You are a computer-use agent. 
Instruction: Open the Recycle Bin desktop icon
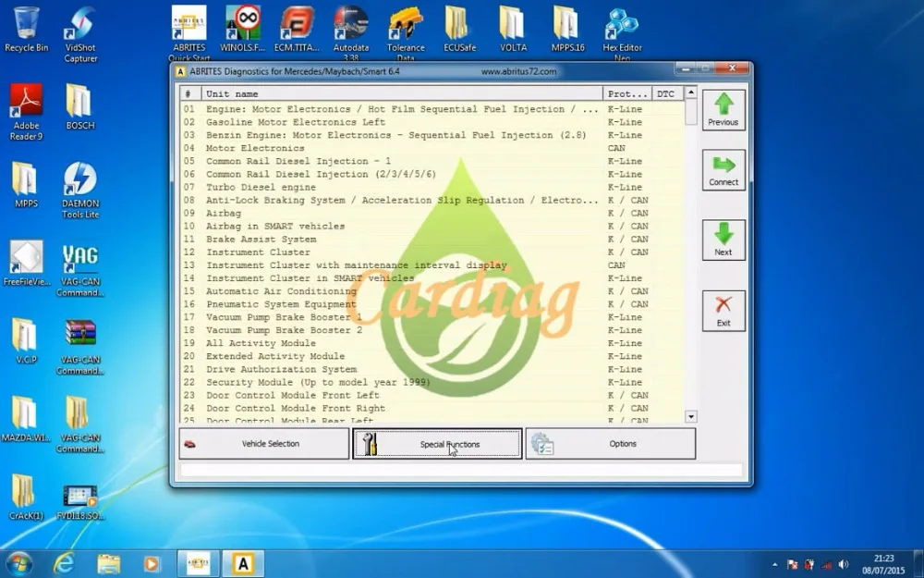tap(26, 30)
